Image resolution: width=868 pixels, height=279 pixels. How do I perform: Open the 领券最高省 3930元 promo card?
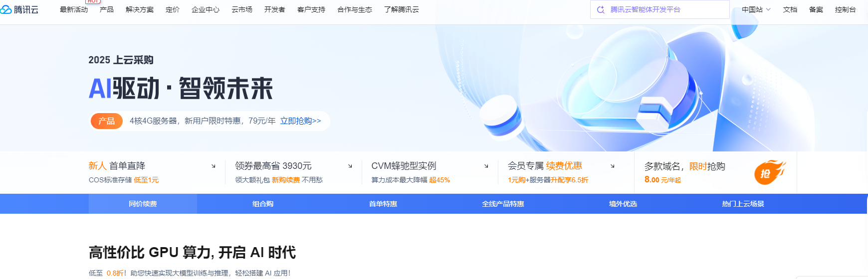(294, 172)
